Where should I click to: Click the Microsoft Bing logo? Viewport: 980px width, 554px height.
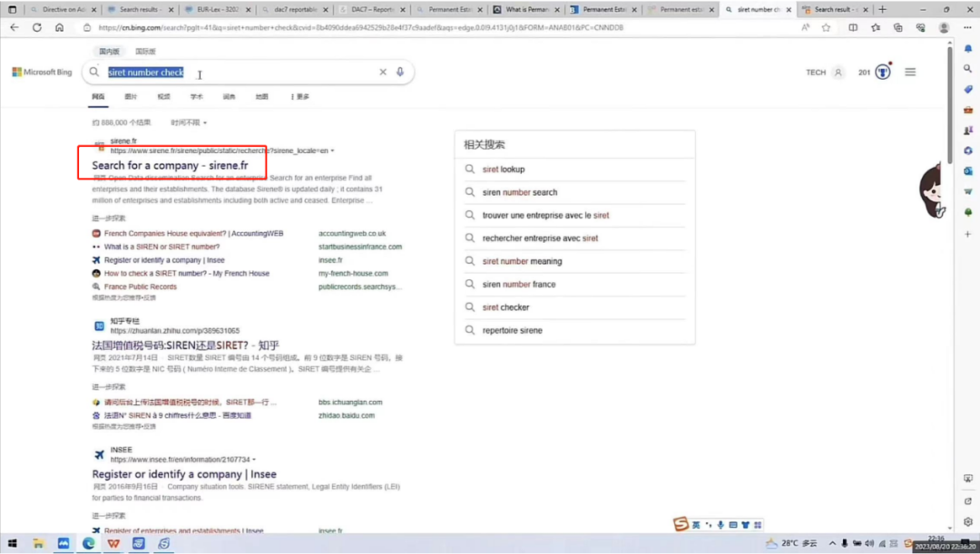(42, 72)
